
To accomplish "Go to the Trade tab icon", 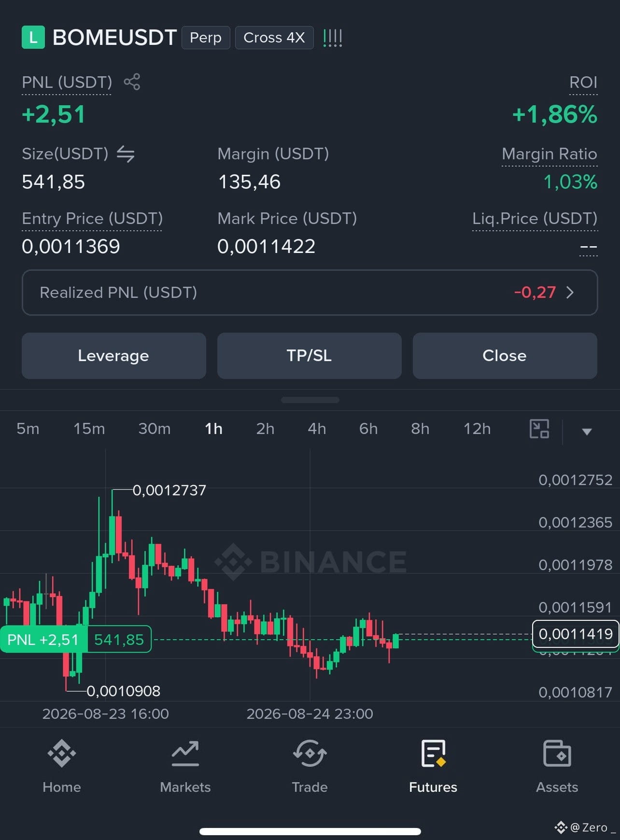I will 310,753.
